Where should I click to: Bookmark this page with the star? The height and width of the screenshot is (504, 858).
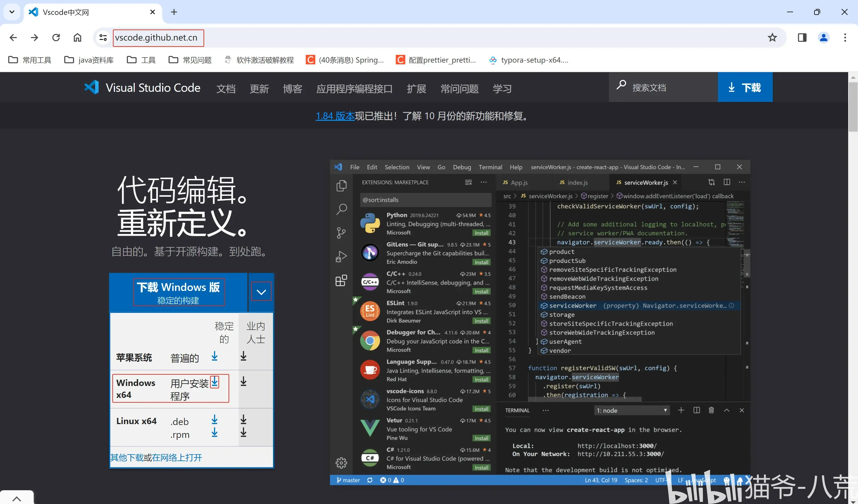pyautogui.click(x=772, y=38)
